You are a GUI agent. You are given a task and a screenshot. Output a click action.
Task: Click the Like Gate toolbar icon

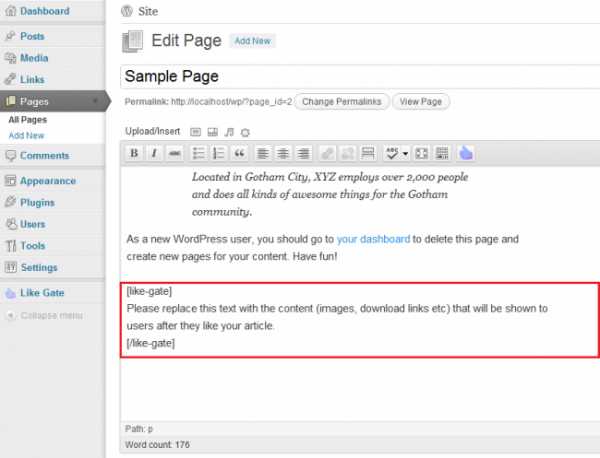(466, 153)
